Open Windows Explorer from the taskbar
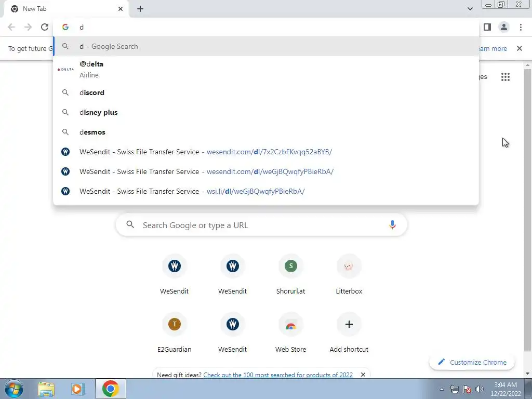 point(46,389)
